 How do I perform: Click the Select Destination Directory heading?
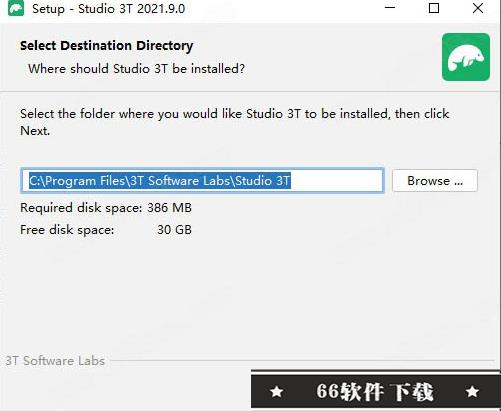coord(107,46)
